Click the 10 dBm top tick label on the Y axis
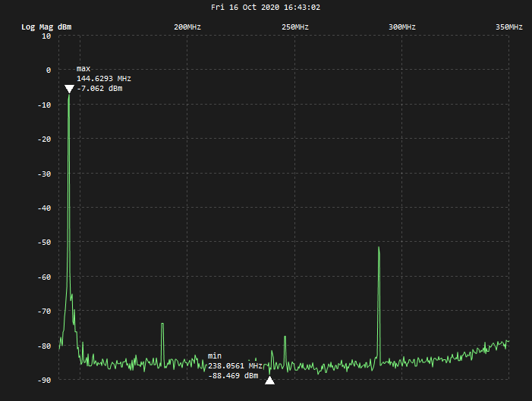Viewport: 532px width, 401px height. click(x=46, y=36)
